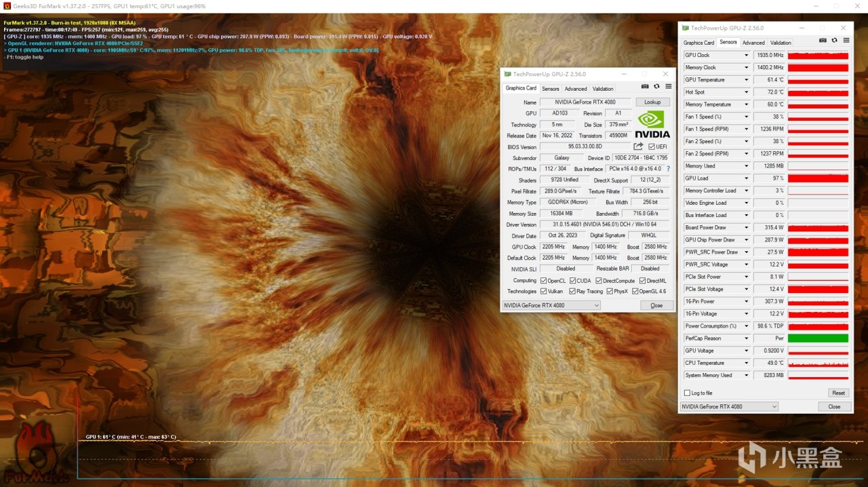Click camera icon in Graphics Card window
This screenshot has width=868, height=487.
645,86
